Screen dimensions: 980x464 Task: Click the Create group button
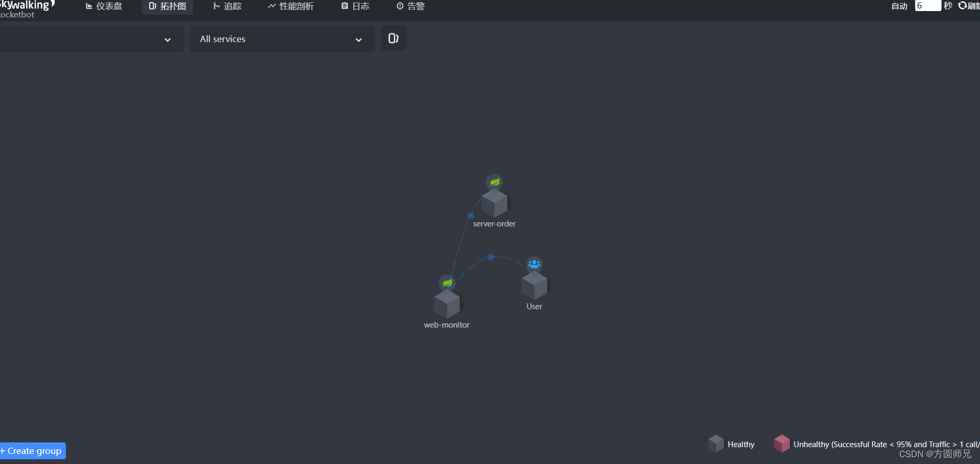[x=33, y=451]
